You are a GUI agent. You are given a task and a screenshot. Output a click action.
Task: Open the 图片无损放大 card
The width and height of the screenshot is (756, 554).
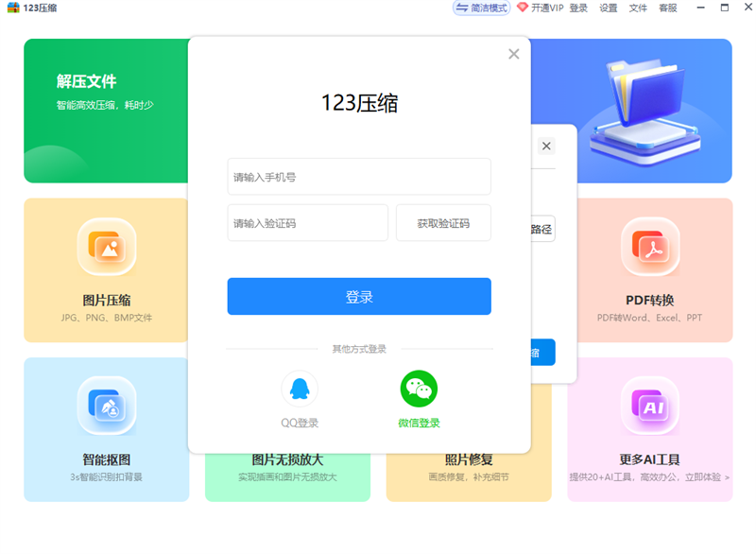tap(288, 477)
